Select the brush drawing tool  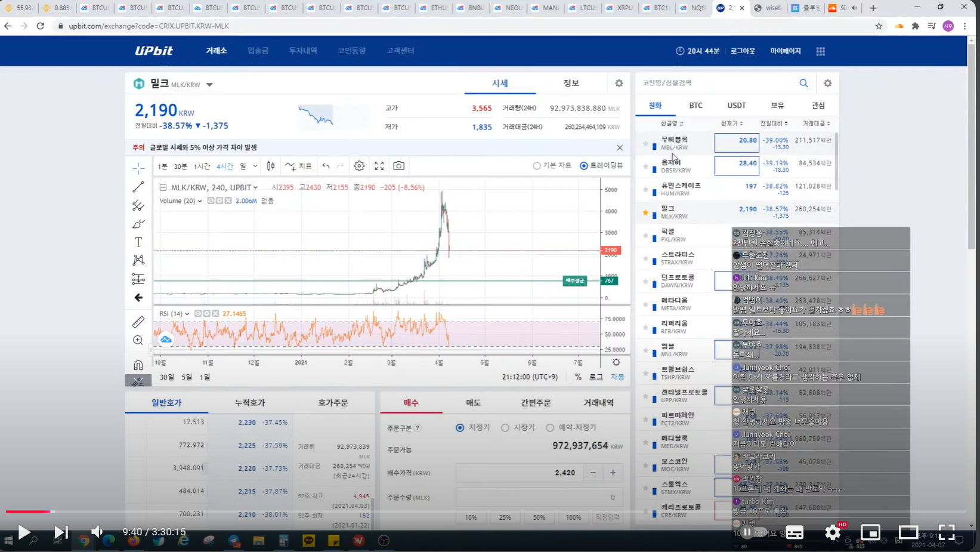pos(138,224)
